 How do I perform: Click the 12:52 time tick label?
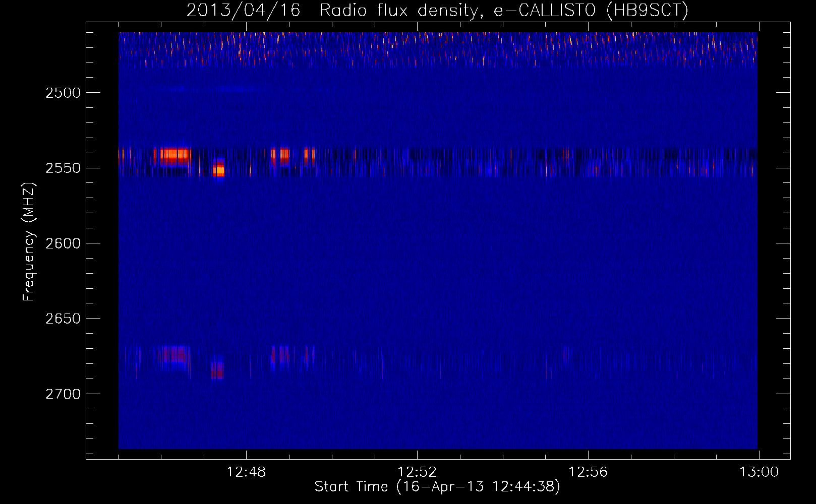417,472
